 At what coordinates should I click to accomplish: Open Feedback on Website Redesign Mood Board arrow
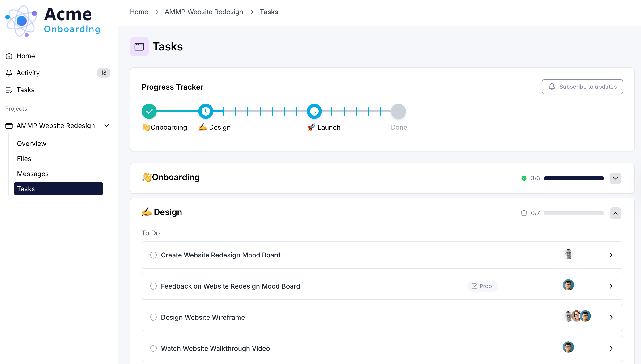tap(611, 286)
